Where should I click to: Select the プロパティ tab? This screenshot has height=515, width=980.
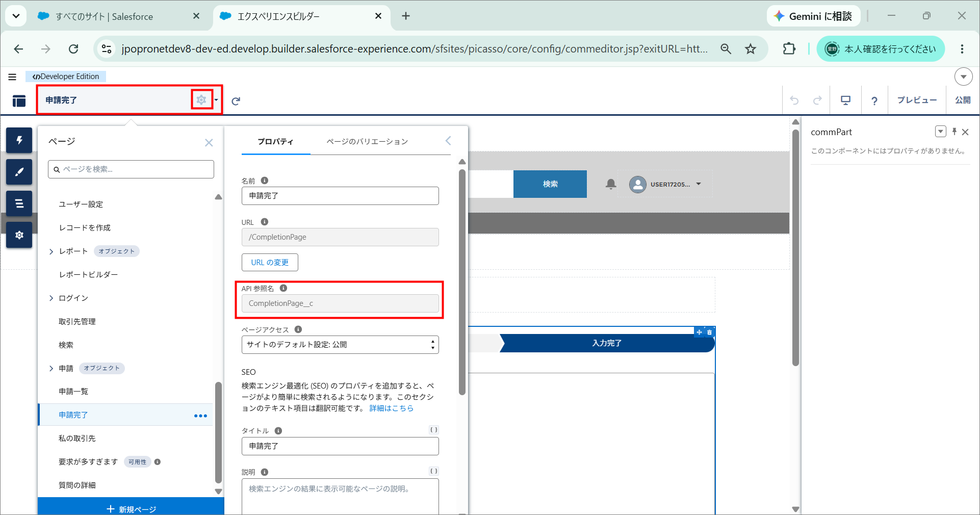[x=275, y=141]
